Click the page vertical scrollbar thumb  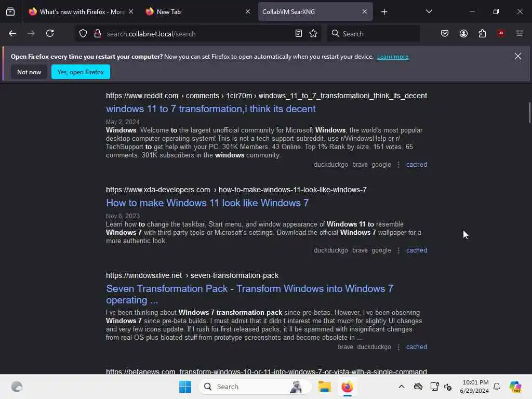pos(529,113)
